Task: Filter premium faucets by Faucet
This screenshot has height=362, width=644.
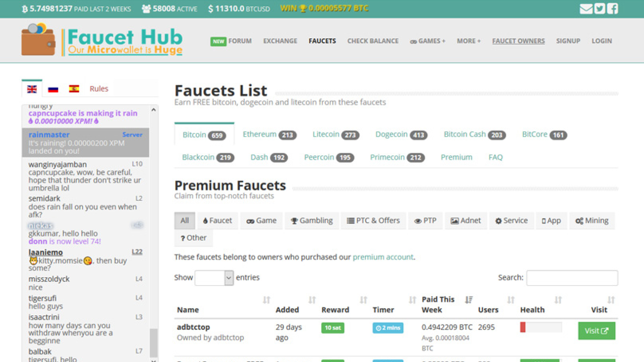Action: (x=217, y=220)
